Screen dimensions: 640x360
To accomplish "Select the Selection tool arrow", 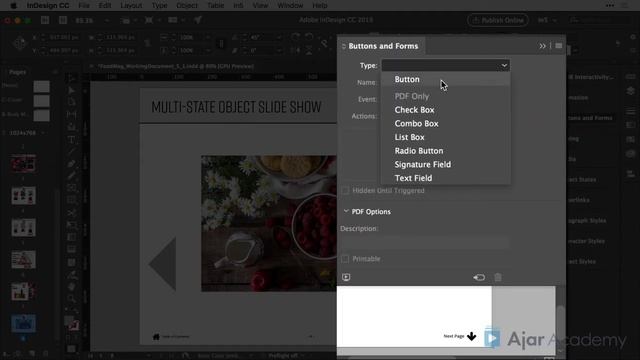I will [x=71, y=78].
